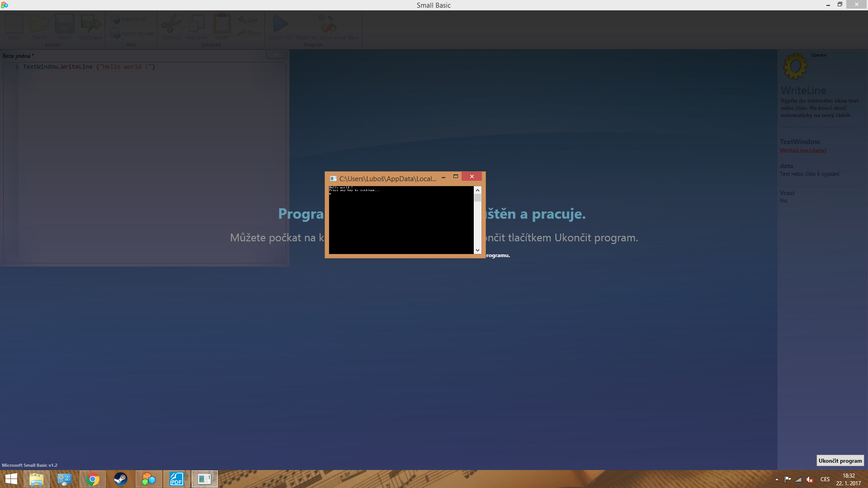
Task: Show hidden tray icons arrow
Action: pos(777,479)
